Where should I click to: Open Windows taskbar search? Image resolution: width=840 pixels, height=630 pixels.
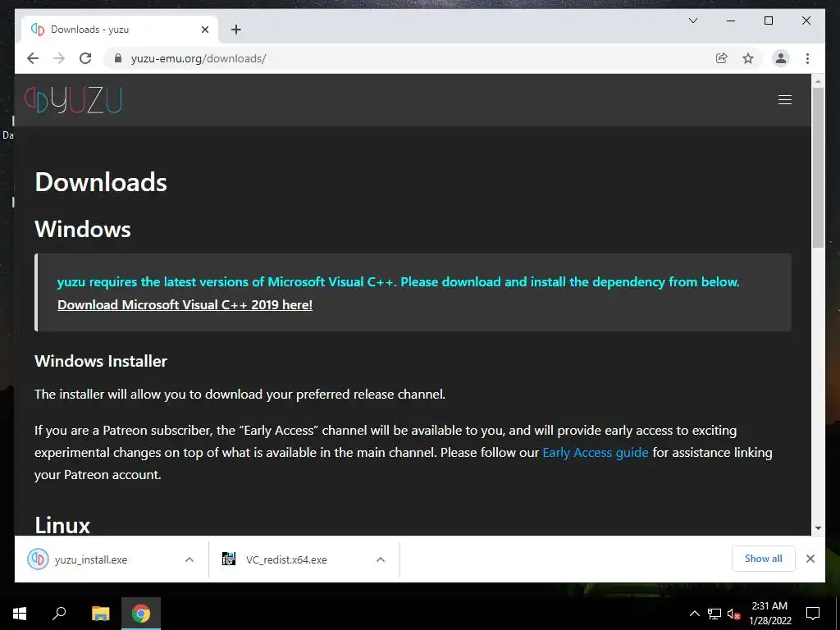(x=59, y=614)
